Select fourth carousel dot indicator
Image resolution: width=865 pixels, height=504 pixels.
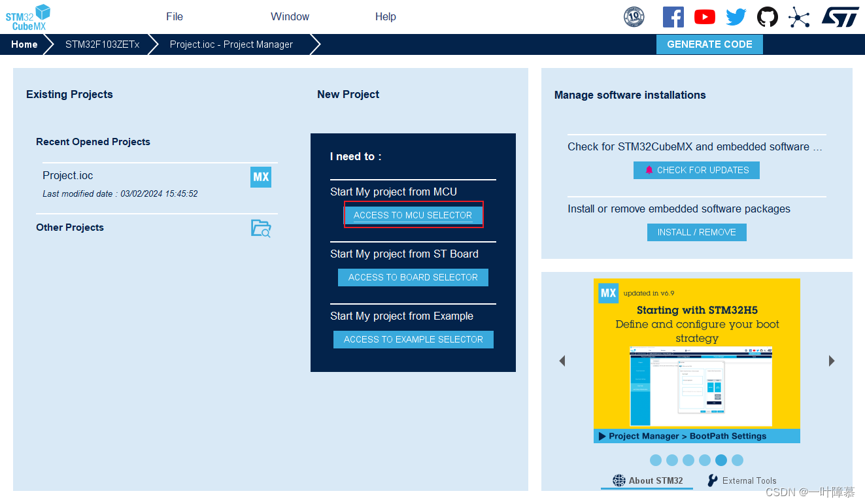(x=705, y=460)
